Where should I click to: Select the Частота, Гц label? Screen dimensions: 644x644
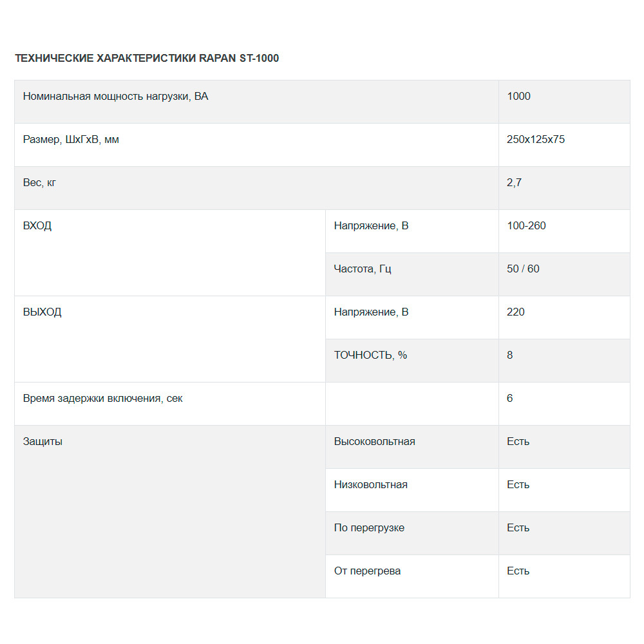pos(362,269)
